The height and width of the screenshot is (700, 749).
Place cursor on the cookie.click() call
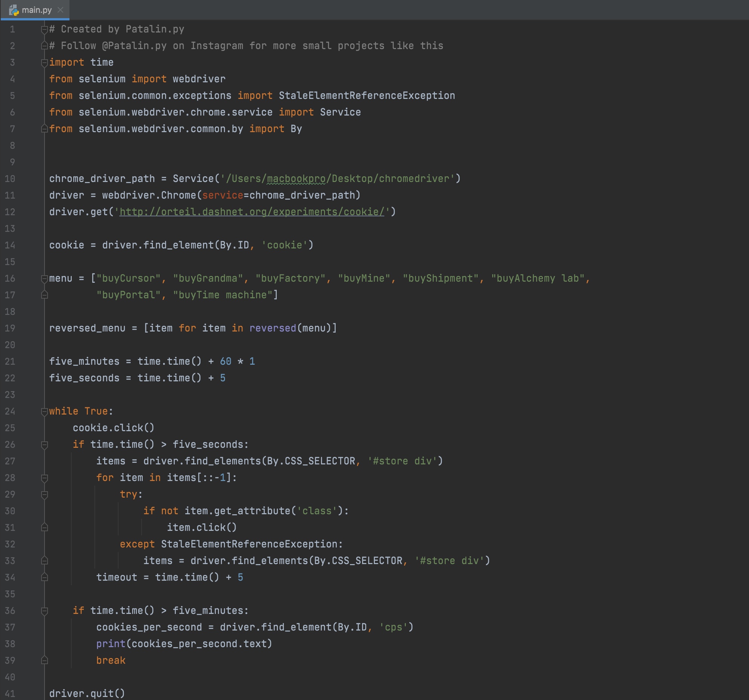(113, 428)
